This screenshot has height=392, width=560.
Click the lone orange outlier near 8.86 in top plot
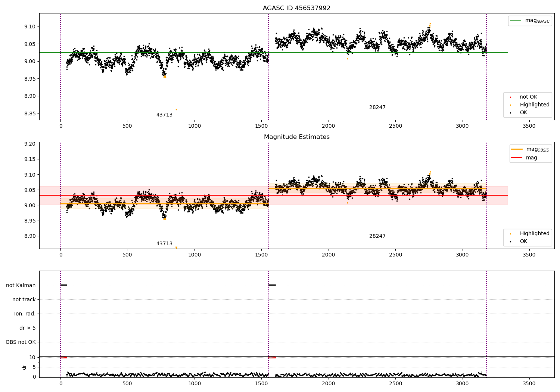click(176, 109)
